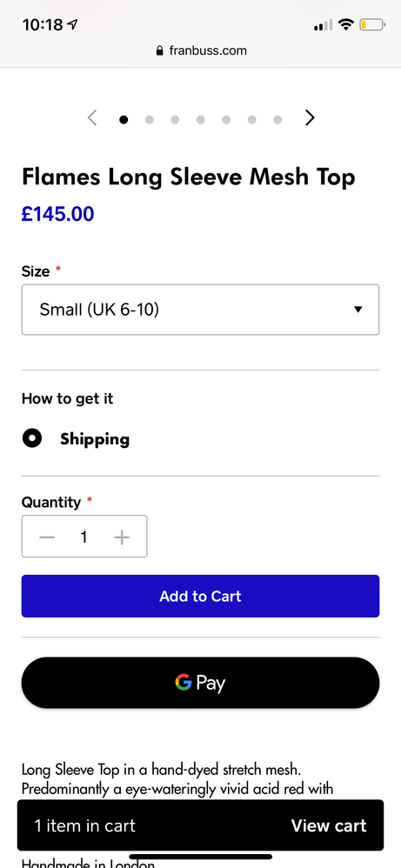
Task: Click the Small (UK 6-10) selected text
Action: tap(99, 310)
